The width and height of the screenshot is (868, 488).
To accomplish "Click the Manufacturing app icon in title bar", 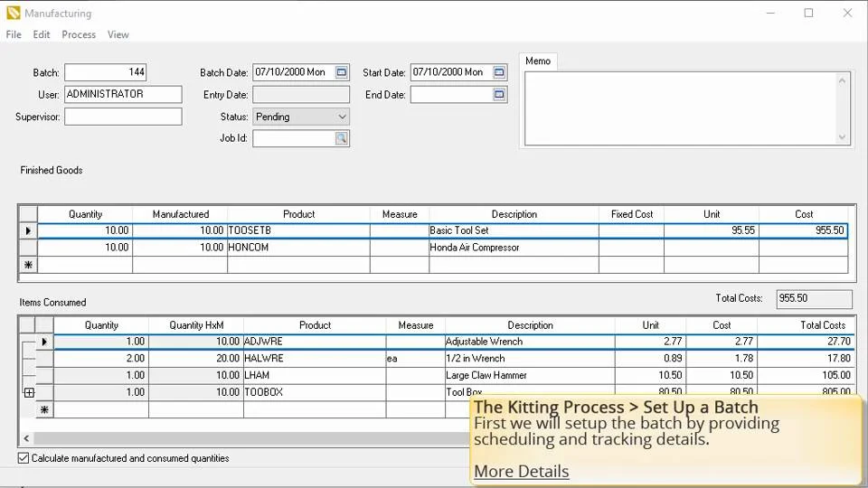I will (x=13, y=13).
